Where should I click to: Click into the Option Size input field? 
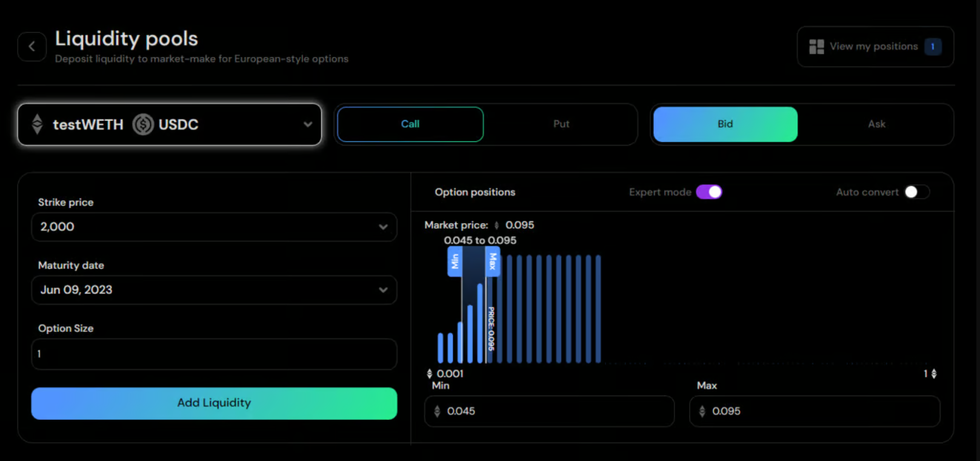pos(214,354)
